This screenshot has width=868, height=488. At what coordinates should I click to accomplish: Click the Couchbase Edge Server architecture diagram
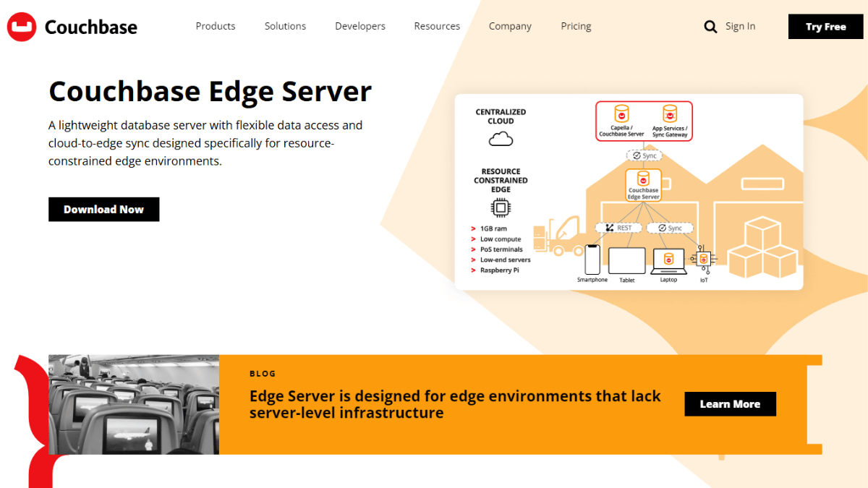coord(629,192)
